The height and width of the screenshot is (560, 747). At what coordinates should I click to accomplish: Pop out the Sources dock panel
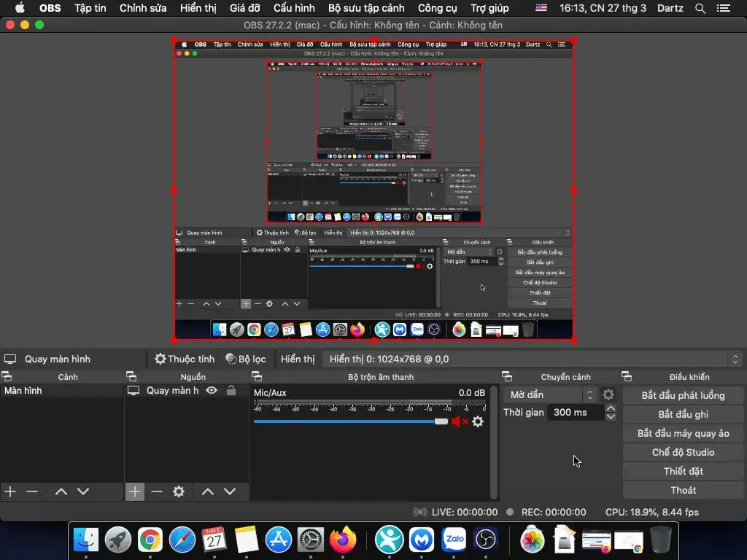(x=131, y=377)
